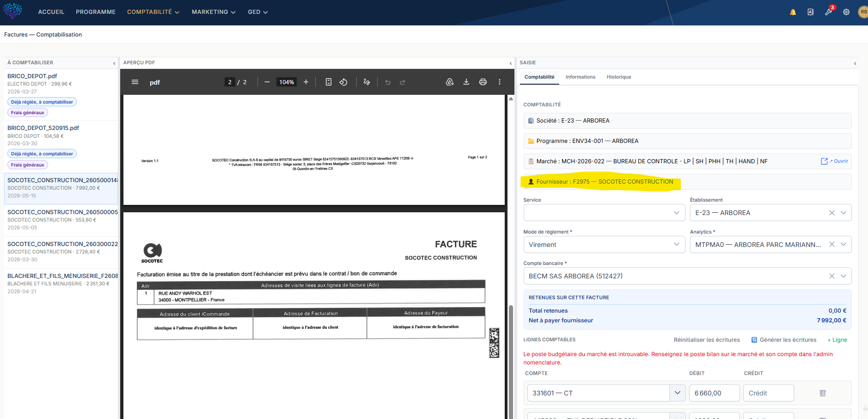Click the fit to page icon
This screenshot has width=868, height=419.
coord(329,82)
